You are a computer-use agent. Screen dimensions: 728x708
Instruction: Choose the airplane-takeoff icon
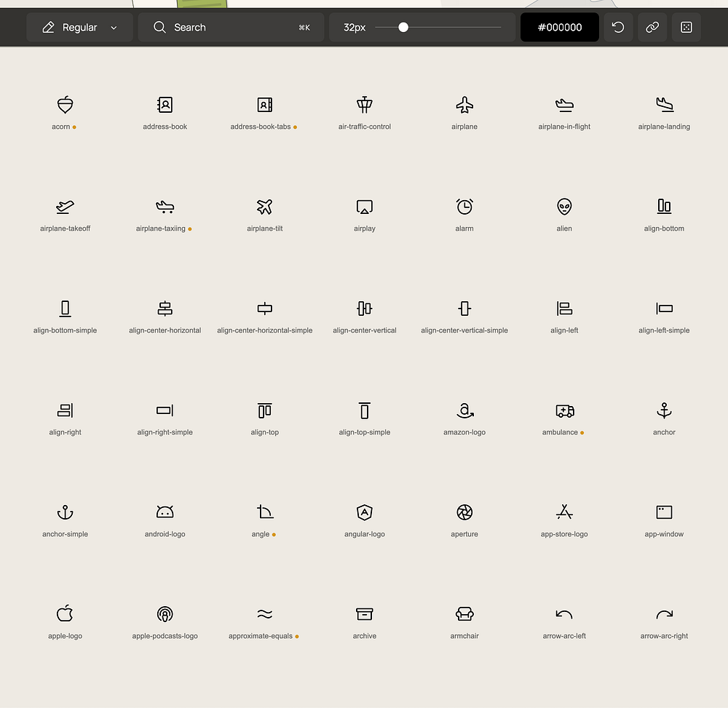pyautogui.click(x=65, y=207)
